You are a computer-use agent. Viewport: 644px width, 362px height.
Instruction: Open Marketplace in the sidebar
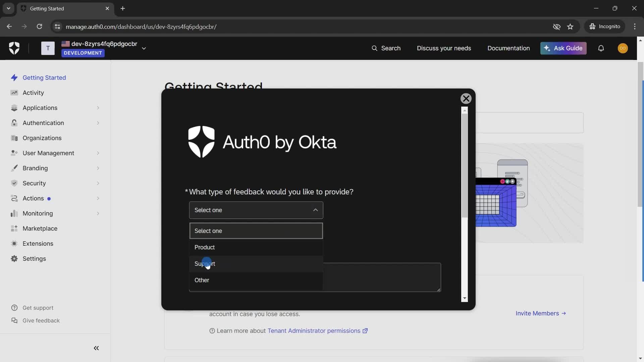[40, 229]
